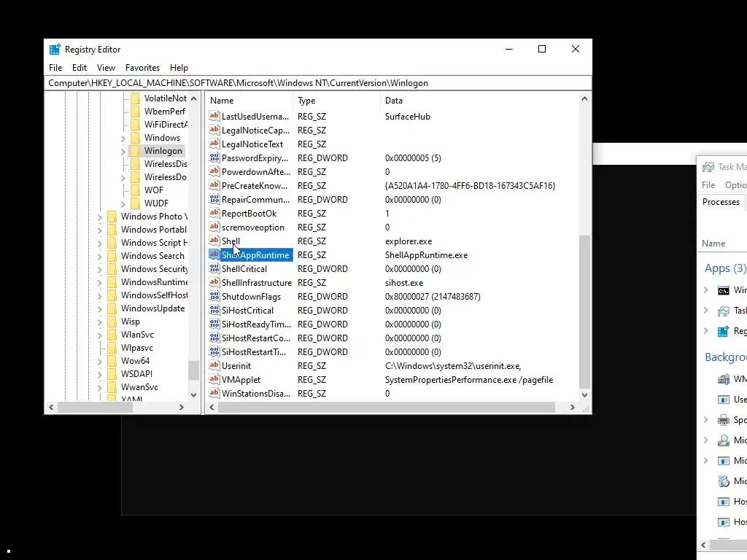Viewport: 747px width, 560px height.
Task: Select the WbemPerf key in tree
Action: pyautogui.click(x=164, y=112)
